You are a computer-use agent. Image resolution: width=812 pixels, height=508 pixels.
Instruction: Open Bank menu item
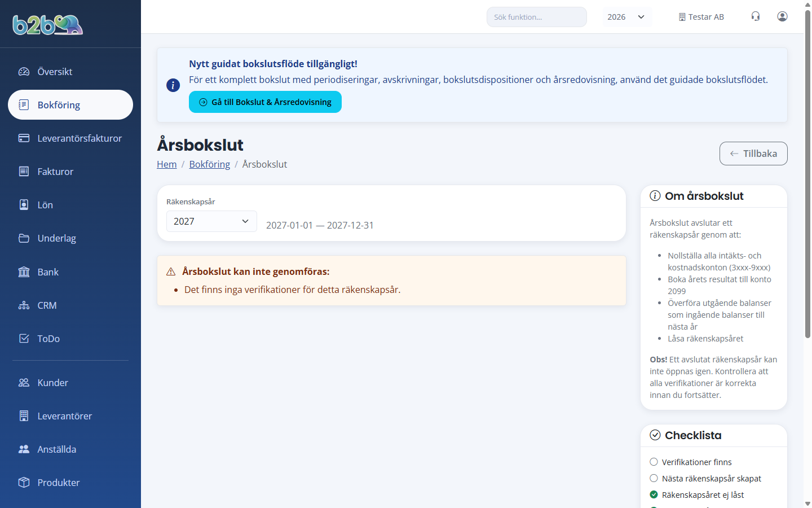[70, 272]
